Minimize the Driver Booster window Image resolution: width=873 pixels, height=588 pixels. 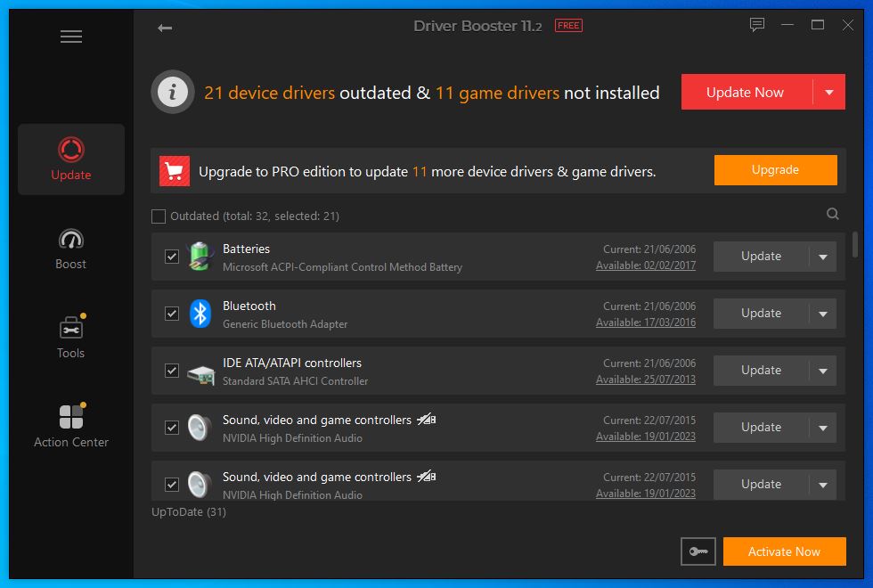(787, 25)
